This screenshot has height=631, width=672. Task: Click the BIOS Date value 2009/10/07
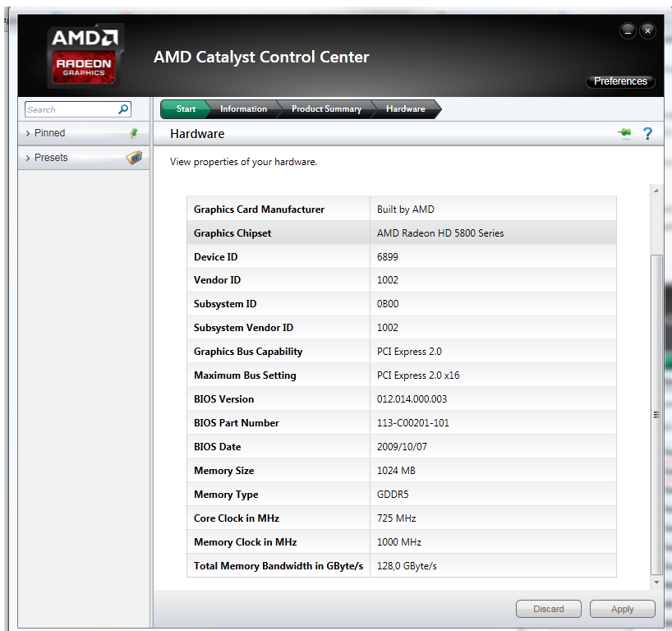(402, 447)
